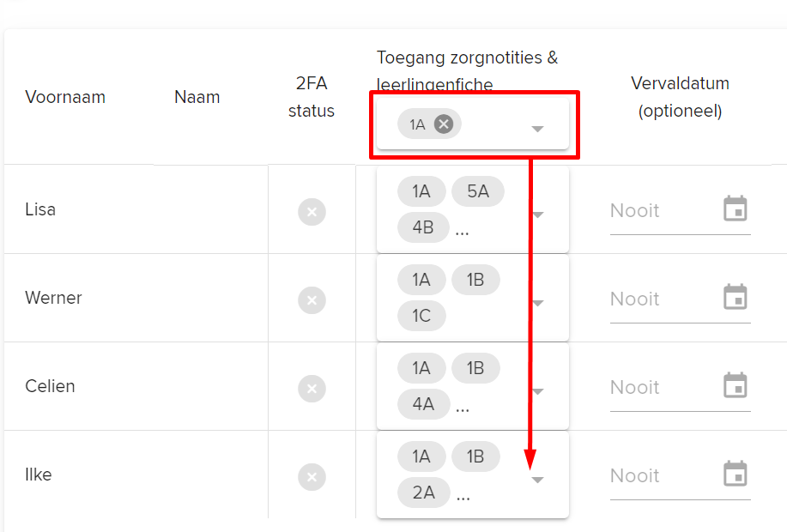Screen dimensions: 787x532
Task: Click Lisa's Nooit expiry date field
Action: tap(680, 211)
